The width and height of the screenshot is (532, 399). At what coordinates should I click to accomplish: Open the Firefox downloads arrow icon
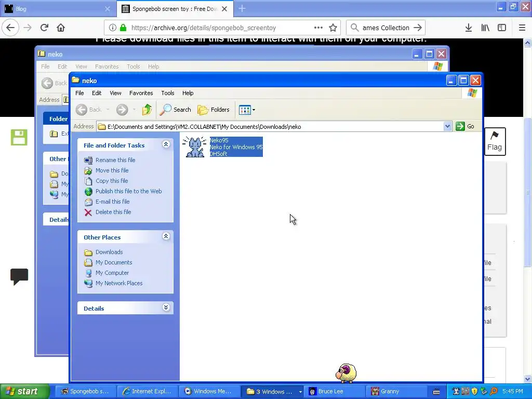469,28
